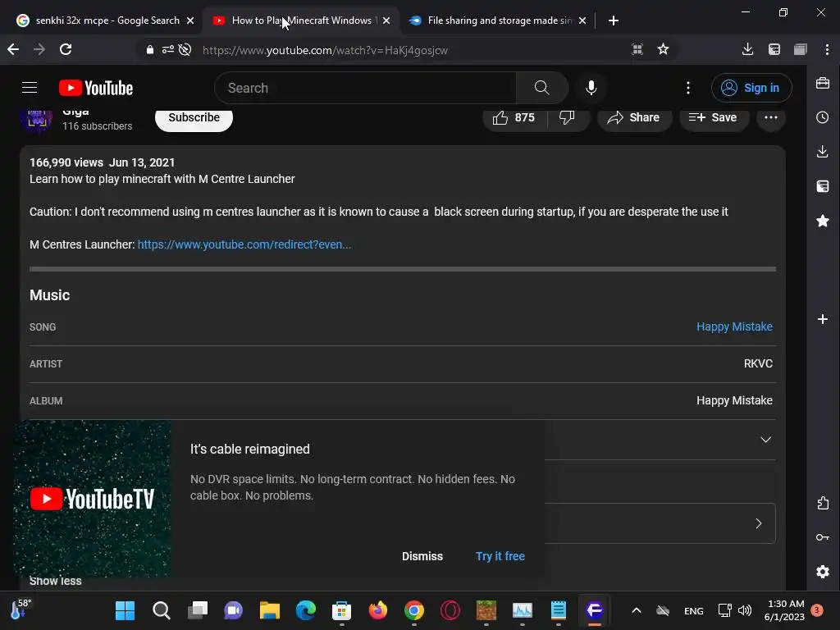This screenshot has width=840, height=630.
Task: Open YouTube settings three-dot menu beside Sign in
Action: (688, 88)
